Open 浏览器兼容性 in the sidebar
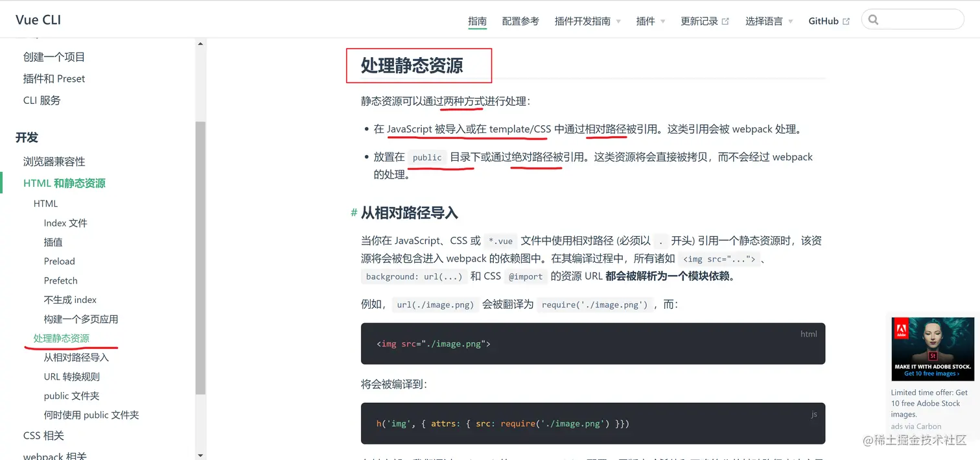 pyautogui.click(x=54, y=162)
